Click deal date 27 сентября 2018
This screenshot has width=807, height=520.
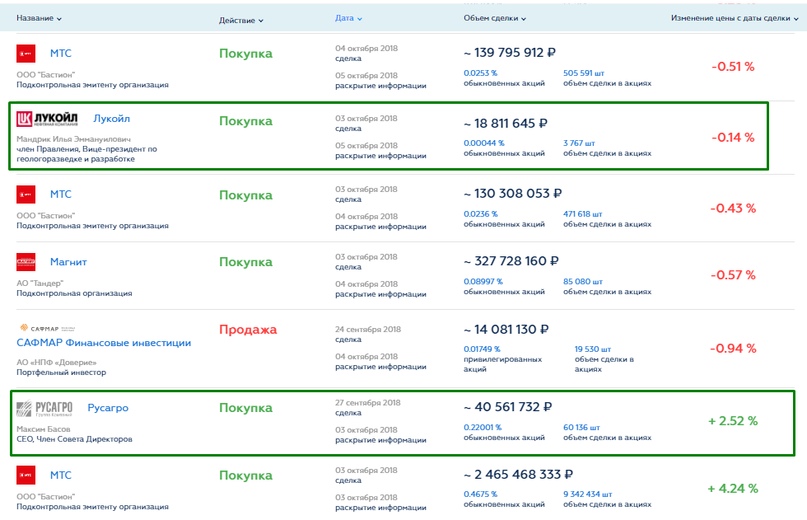pyautogui.click(x=368, y=403)
